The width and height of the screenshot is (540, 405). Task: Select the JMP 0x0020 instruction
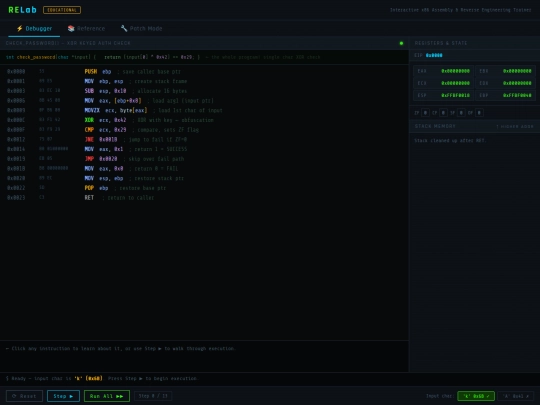tap(204, 159)
